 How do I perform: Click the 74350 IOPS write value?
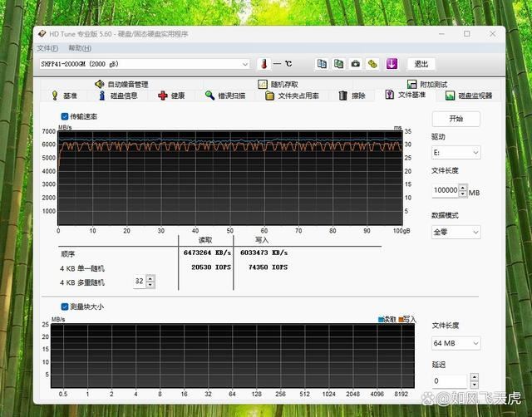coord(268,267)
